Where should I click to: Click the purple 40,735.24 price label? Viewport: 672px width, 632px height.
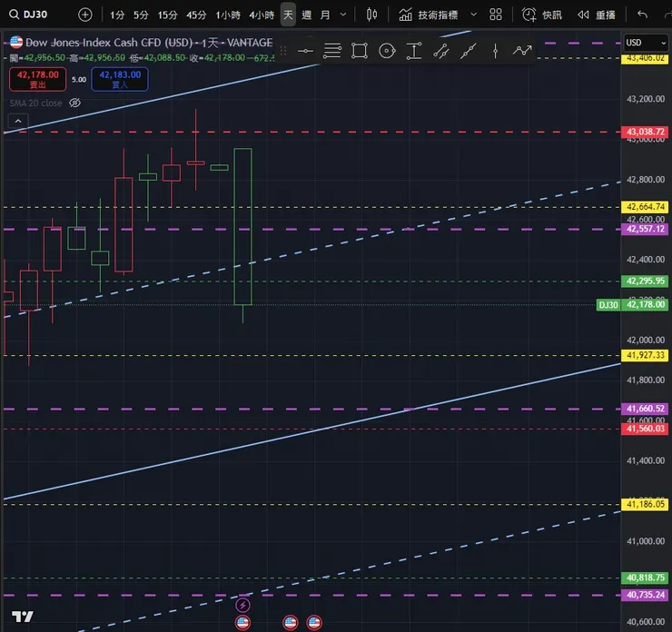645,595
